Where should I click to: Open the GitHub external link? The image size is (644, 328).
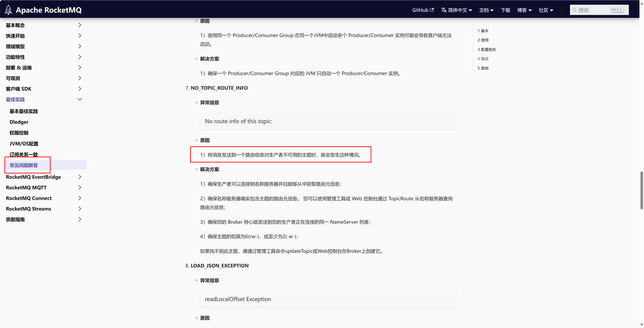click(423, 10)
